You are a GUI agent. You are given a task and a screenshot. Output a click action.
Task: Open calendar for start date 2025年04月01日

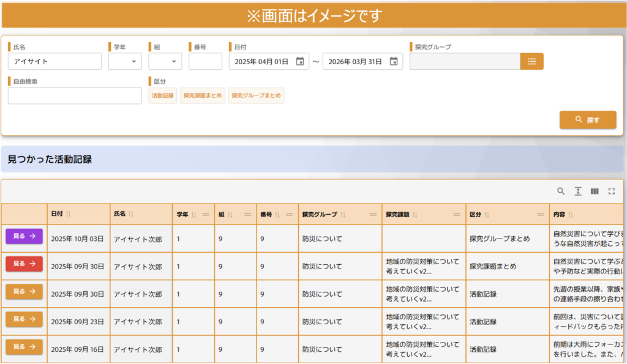(x=300, y=61)
